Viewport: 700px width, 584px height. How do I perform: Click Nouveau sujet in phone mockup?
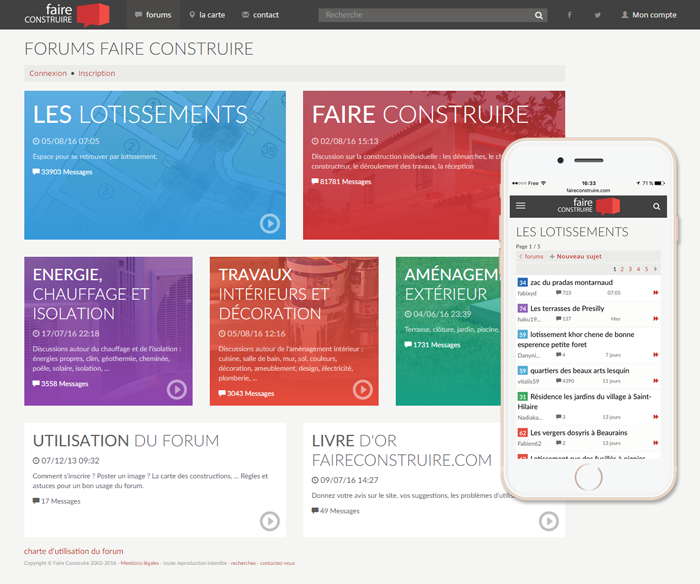coord(575,256)
